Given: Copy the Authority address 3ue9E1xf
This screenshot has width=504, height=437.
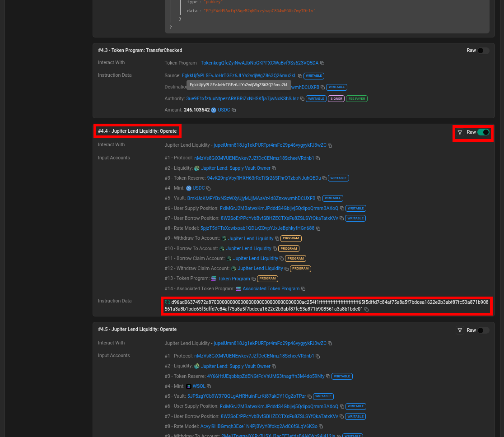Looking at the screenshot, I should coord(302,99).
